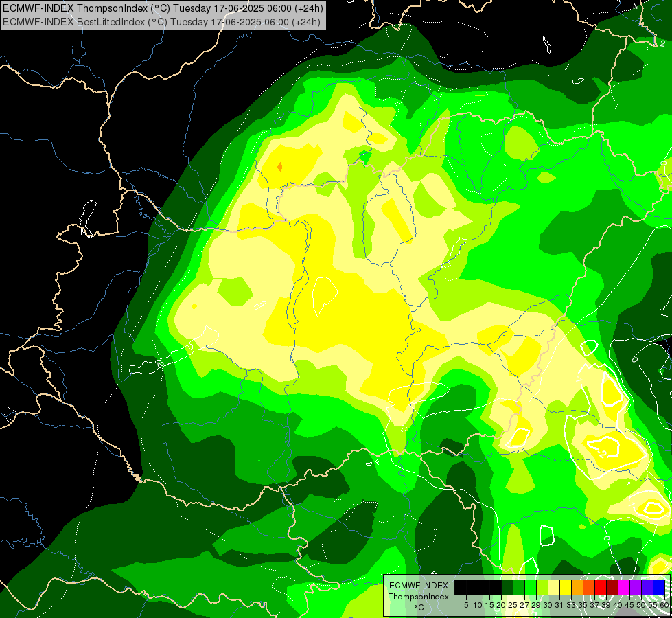Click the legend tick value 35
Viewport: 672px width, 618px height.
click(583, 605)
